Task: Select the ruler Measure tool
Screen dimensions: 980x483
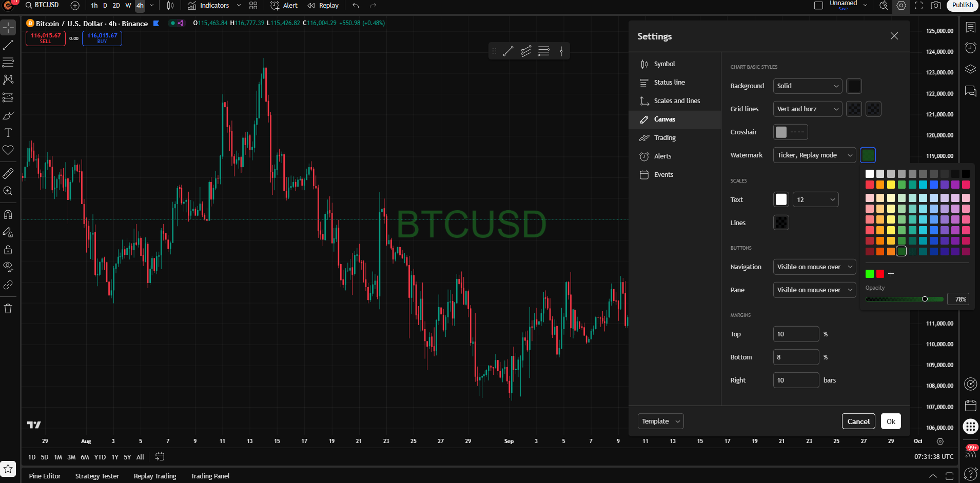Action: tap(8, 174)
